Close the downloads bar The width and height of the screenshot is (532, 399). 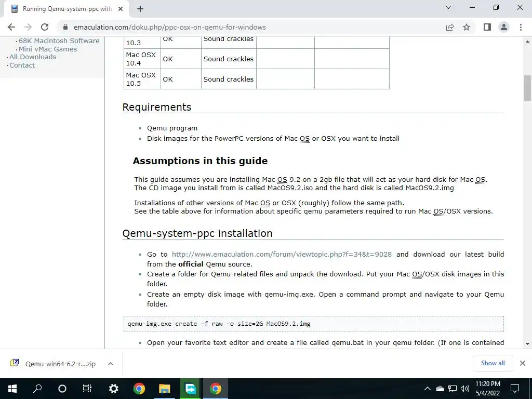pos(523,363)
